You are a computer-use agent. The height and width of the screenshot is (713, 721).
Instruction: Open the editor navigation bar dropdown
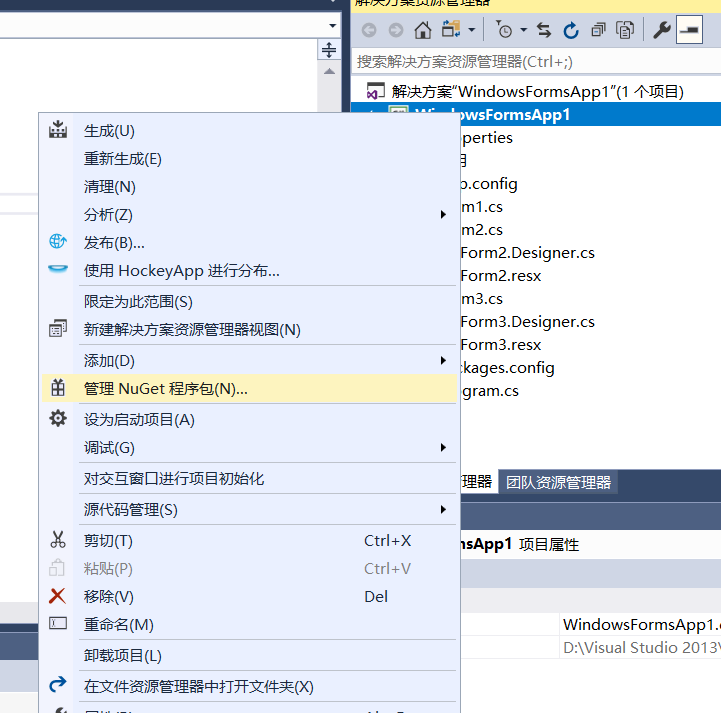(332, 26)
